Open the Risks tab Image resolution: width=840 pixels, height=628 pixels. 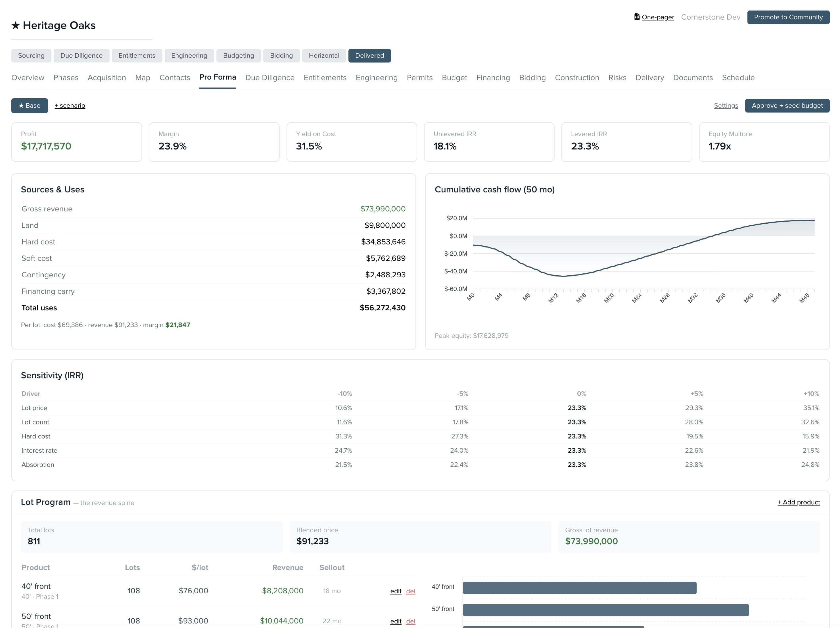click(617, 78)
